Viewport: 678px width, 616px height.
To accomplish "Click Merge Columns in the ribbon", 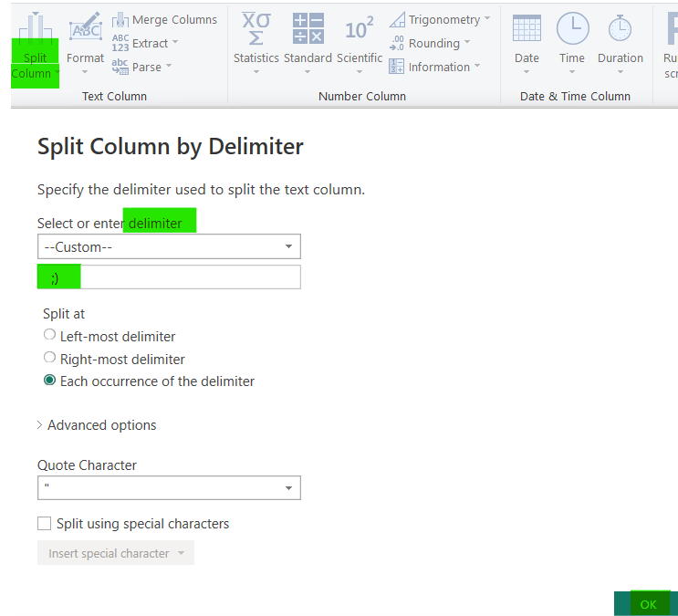I will pos(164,20).
